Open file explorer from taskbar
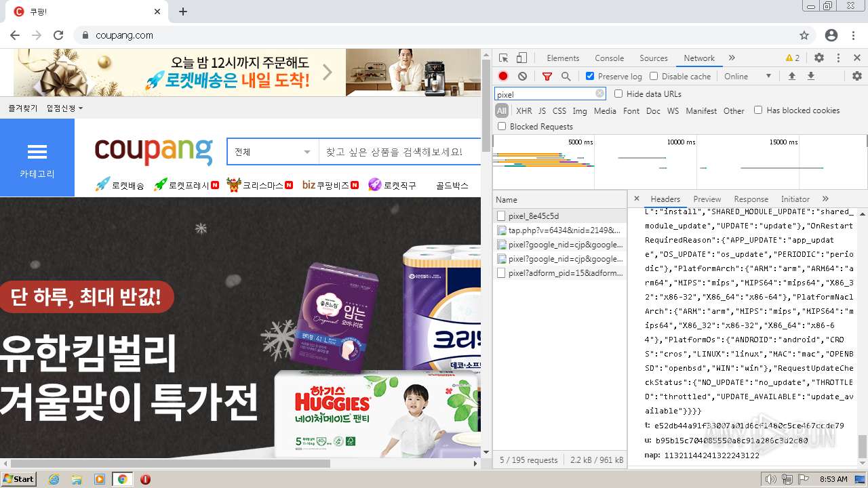 pyautogui.click(x=77, y=479)
